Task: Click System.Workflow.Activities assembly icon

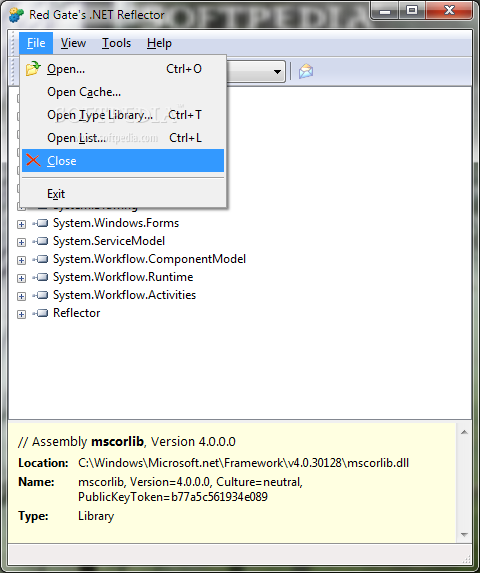Action: (x=40, y=295)
